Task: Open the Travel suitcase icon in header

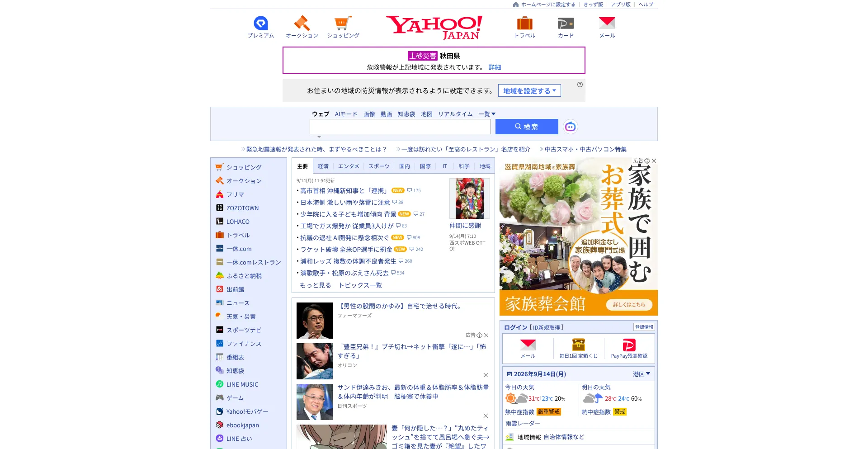Action: coord(524,23)
